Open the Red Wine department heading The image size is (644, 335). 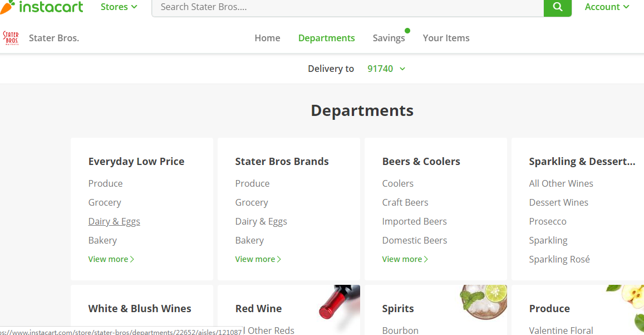tap(258, 309)
